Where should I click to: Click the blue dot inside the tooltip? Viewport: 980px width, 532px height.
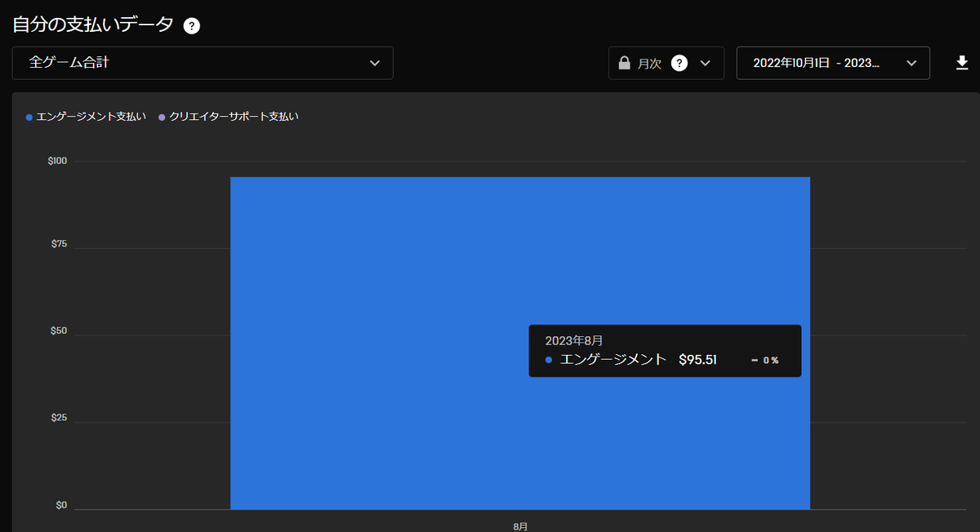[x=547, y=359]
